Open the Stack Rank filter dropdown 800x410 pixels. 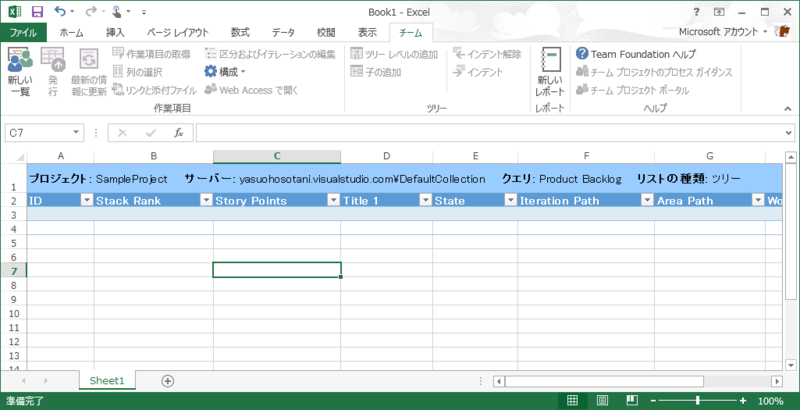pos(206,200)
